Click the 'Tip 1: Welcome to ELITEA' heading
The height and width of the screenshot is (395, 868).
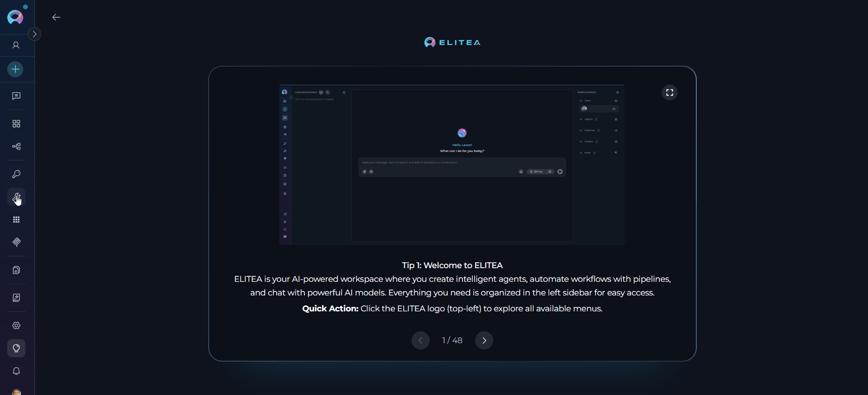tap(452, 265)
